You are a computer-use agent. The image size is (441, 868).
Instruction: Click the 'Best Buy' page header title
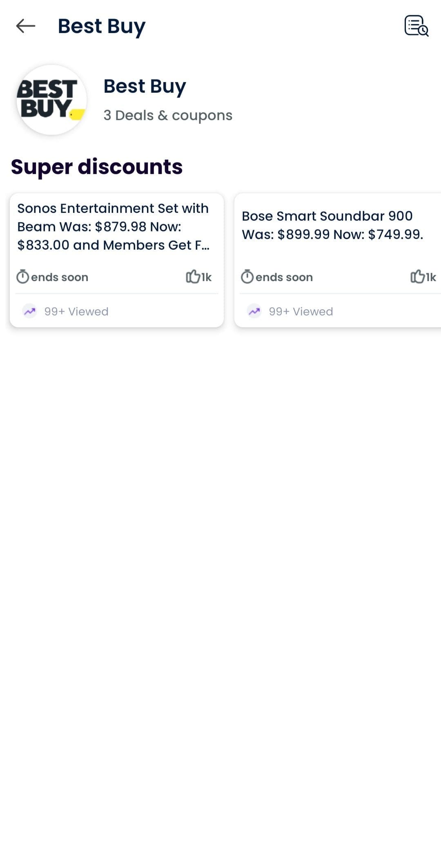click(x=102, y=26)
